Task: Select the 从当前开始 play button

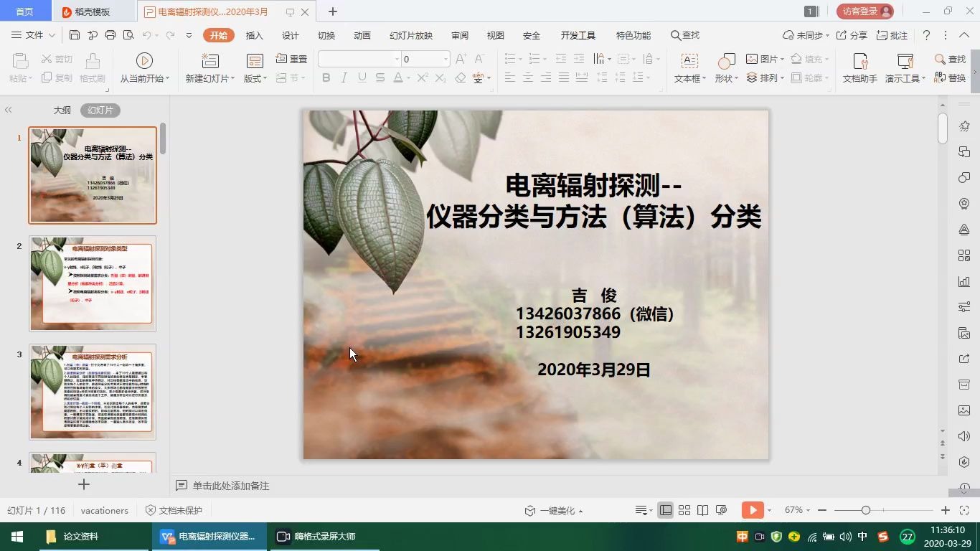Action: 143,69
